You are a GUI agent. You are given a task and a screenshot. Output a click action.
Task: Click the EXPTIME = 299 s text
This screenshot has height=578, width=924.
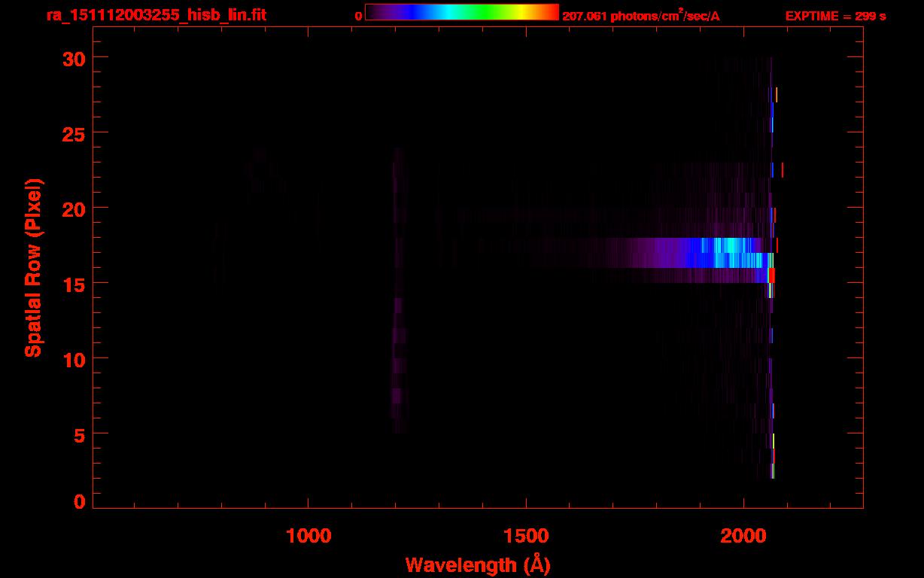(x=835, y=16)
